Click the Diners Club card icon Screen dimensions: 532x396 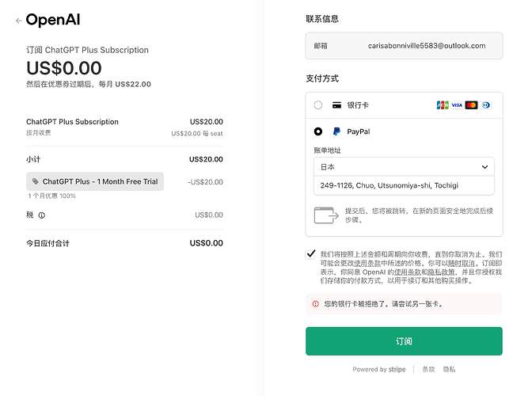point(485,105)
